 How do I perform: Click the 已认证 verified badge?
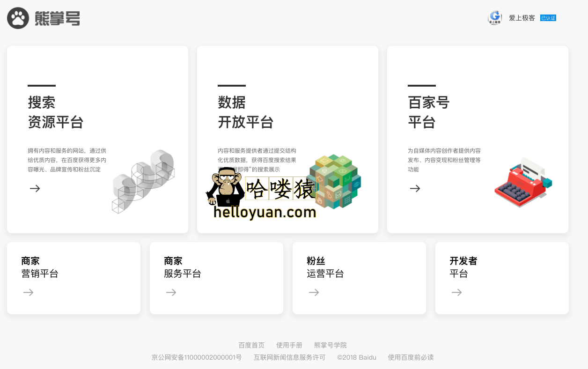pyautogui.click(x=548, y=18)
